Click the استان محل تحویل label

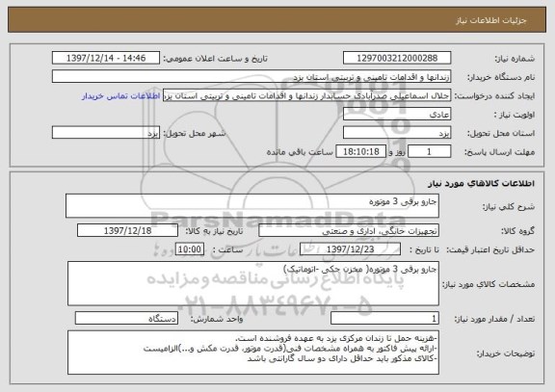pyautogui.click(x=501, y=134)
